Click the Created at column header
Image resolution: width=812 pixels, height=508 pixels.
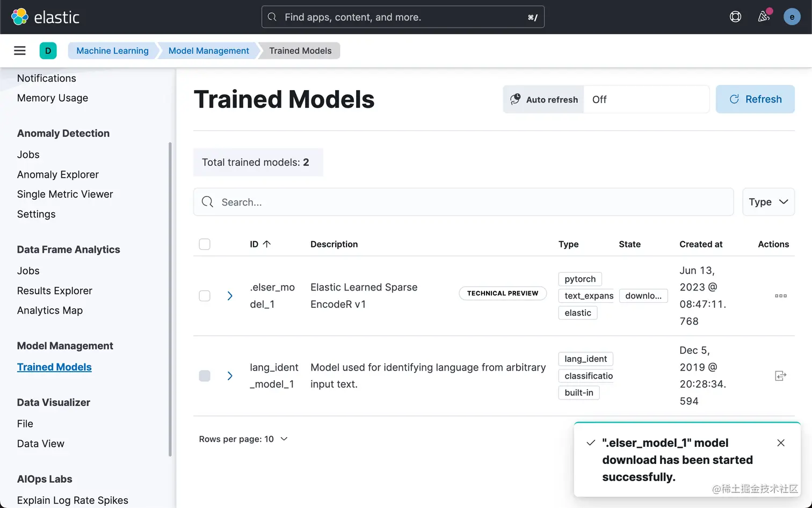[701, 244]
